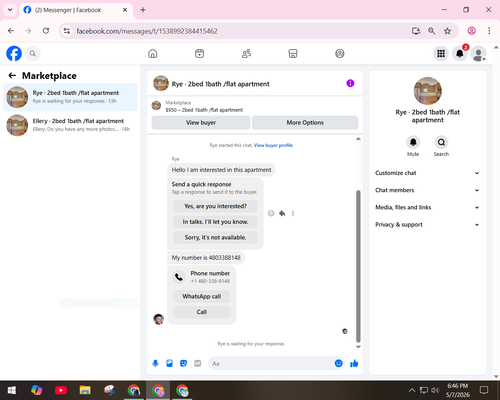Open more options dots beside message

[293, 213]
